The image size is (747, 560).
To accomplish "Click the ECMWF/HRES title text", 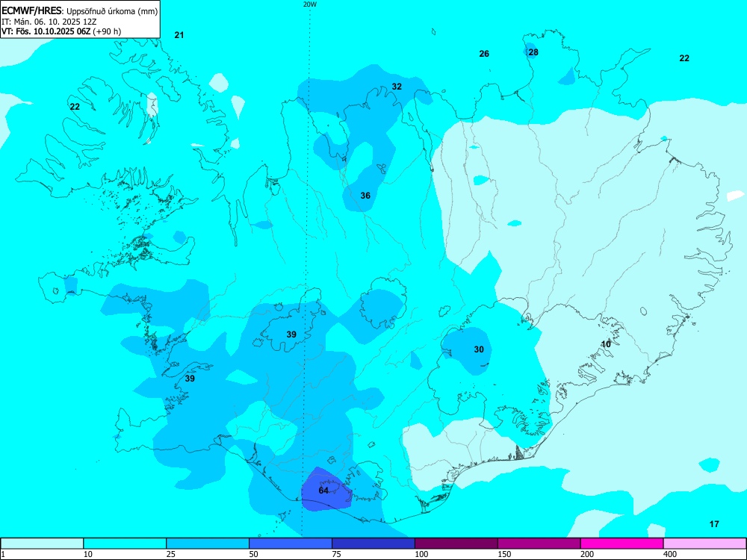I will point(31,11).
